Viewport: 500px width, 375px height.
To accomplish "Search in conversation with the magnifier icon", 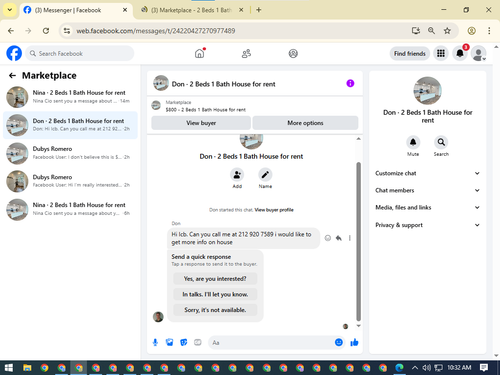I will click(x=441, y=142).
